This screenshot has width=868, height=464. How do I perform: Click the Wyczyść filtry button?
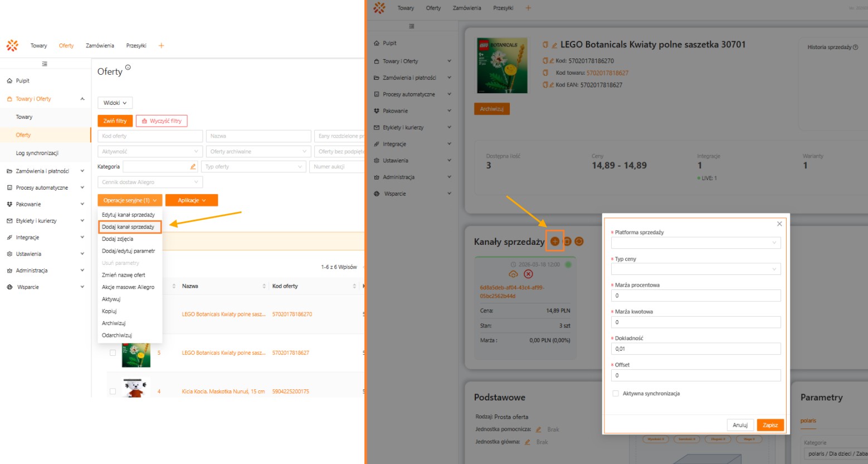(x=162, y=121)
